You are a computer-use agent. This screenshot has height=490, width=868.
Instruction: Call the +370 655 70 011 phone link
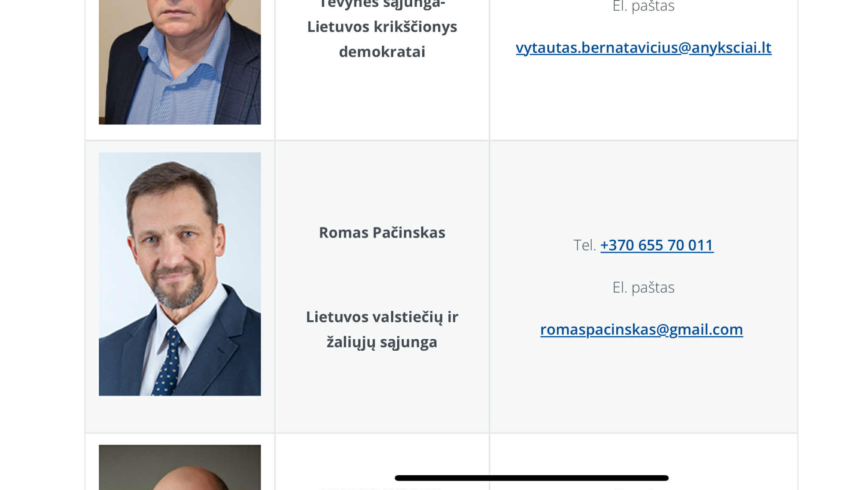pos(657,245)
